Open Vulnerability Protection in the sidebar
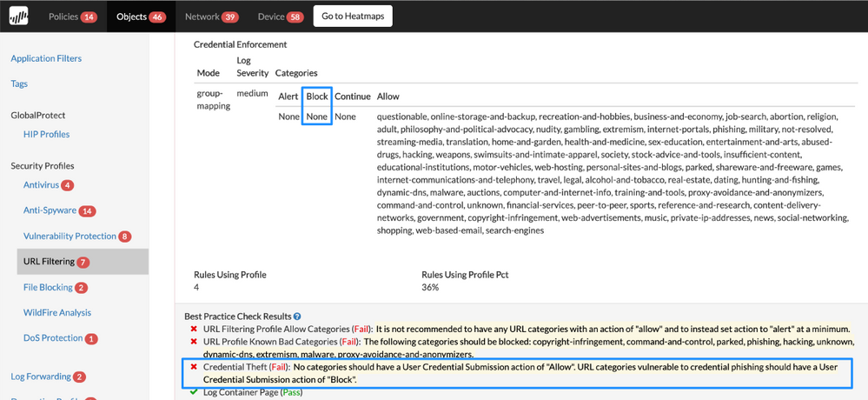This screenshot has height=400, width=868. (x=70, y=237)
